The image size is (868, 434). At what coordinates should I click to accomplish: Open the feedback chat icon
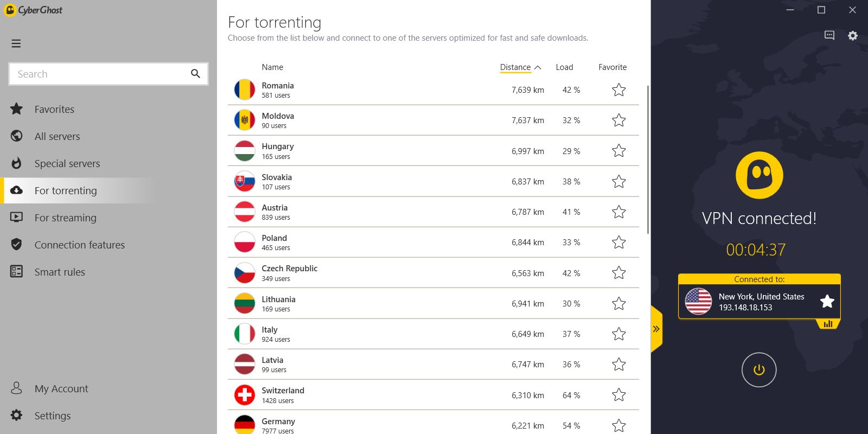(829, 36)
